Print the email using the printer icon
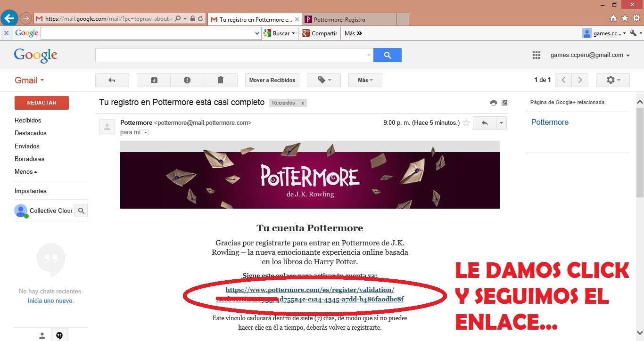644x341 pixels. coord(494,103)
